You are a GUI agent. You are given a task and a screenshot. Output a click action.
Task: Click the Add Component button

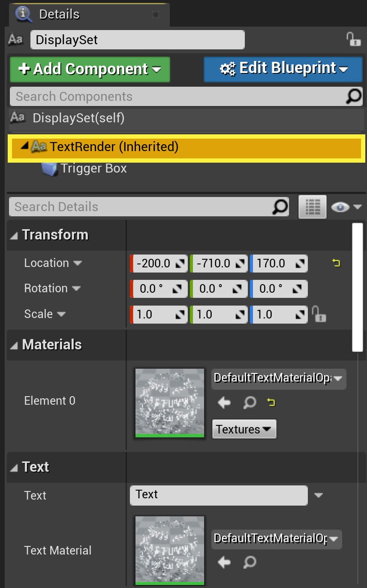[90, 69]
